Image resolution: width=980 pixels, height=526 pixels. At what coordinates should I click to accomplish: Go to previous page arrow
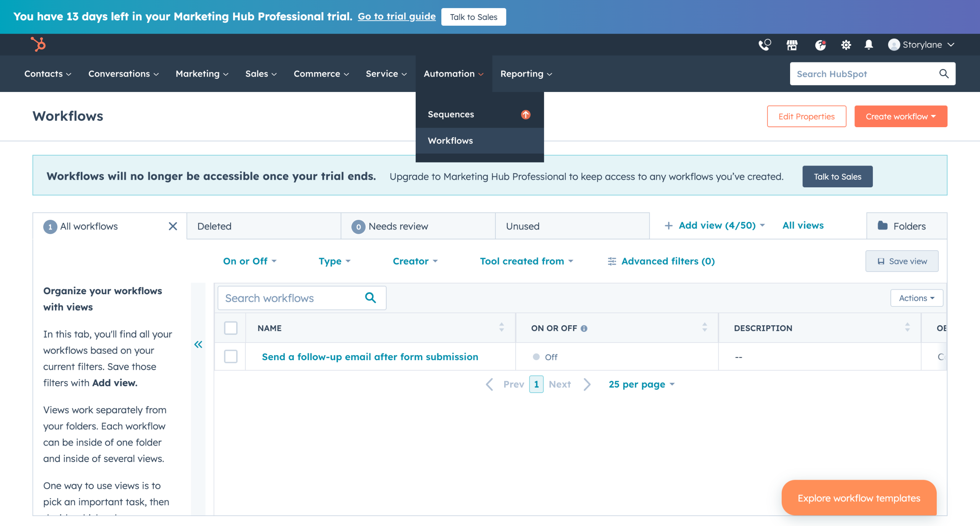489,384
